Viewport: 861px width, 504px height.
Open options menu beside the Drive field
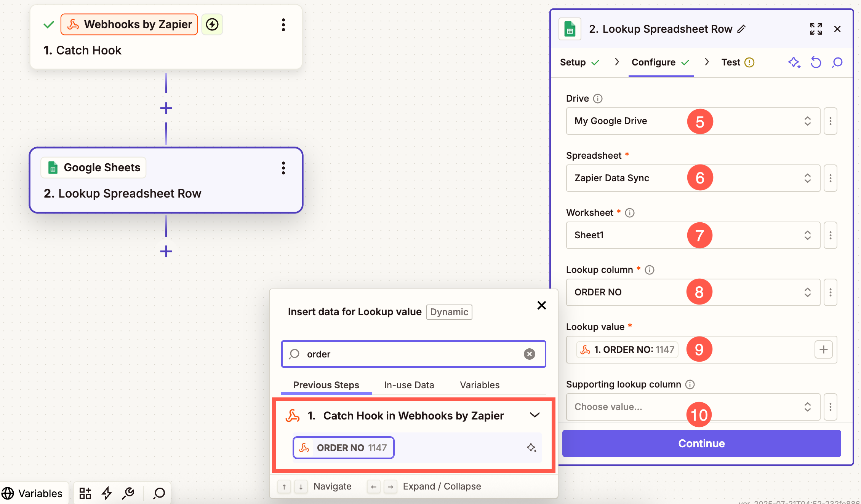(830, 121)
